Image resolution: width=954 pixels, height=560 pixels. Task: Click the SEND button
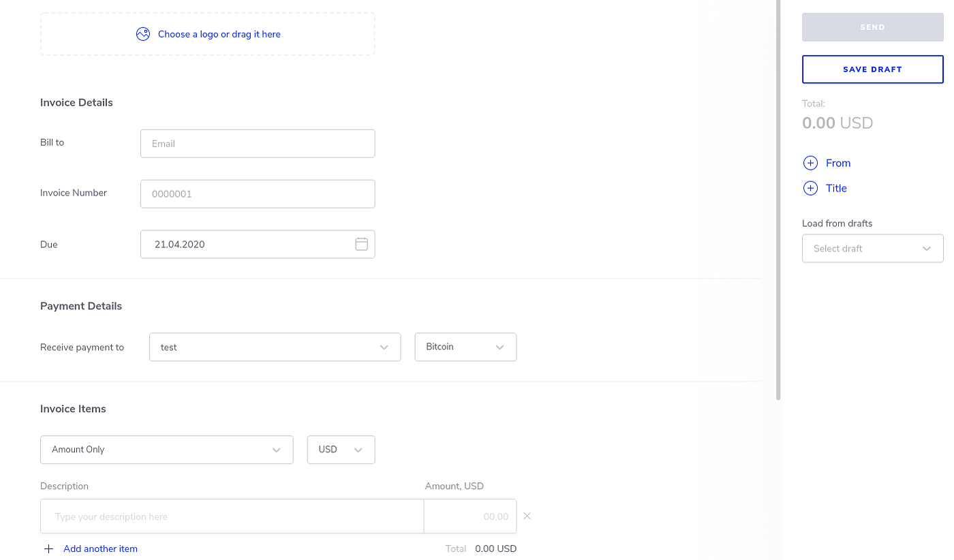872,27
